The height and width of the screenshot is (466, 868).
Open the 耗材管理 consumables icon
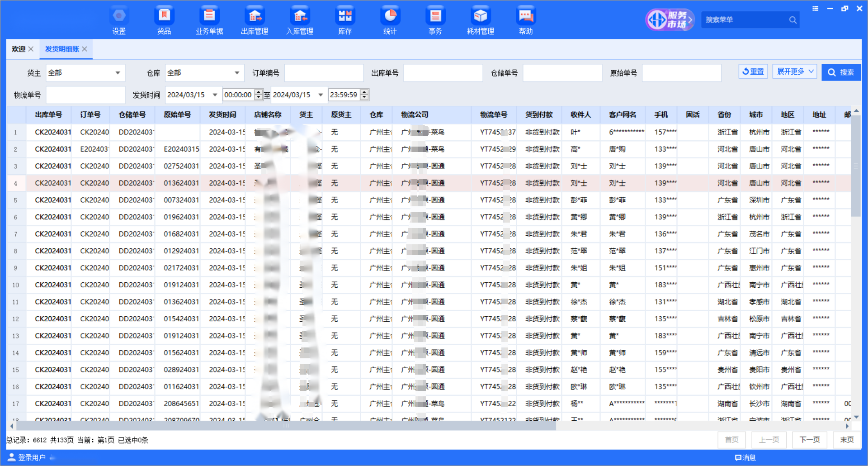tap(481, 21)
